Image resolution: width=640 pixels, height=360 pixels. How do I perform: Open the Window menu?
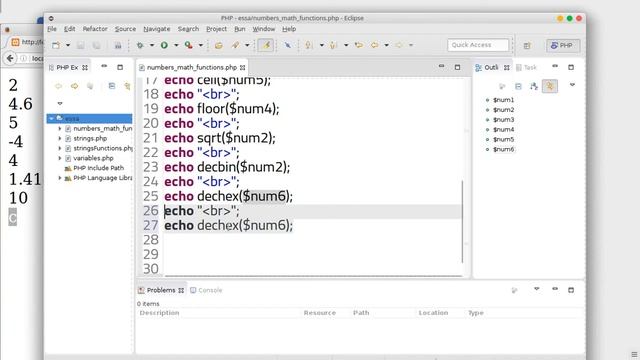264,29
